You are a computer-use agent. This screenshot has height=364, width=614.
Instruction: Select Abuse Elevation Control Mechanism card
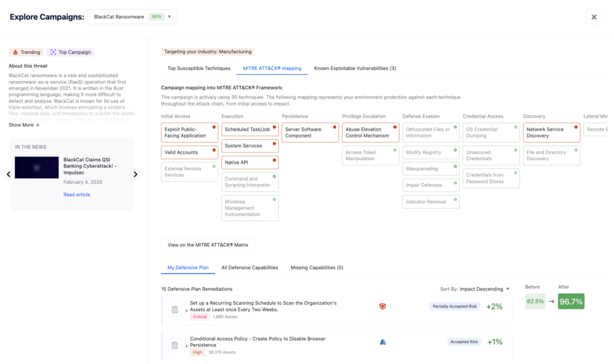pos(371,133)
